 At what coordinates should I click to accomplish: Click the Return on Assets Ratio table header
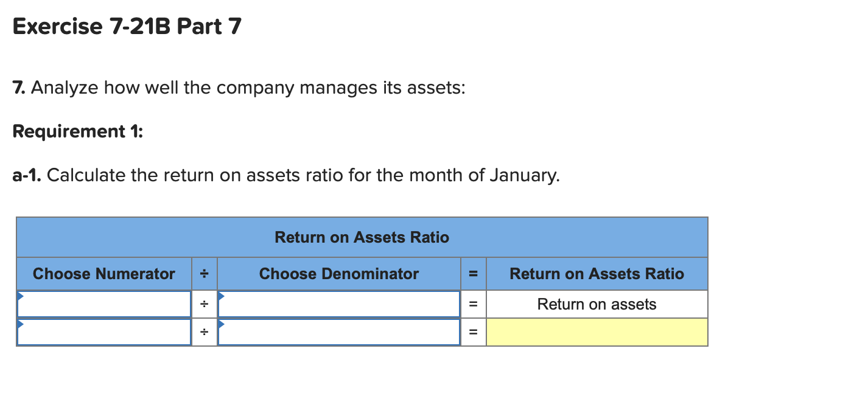362,237
